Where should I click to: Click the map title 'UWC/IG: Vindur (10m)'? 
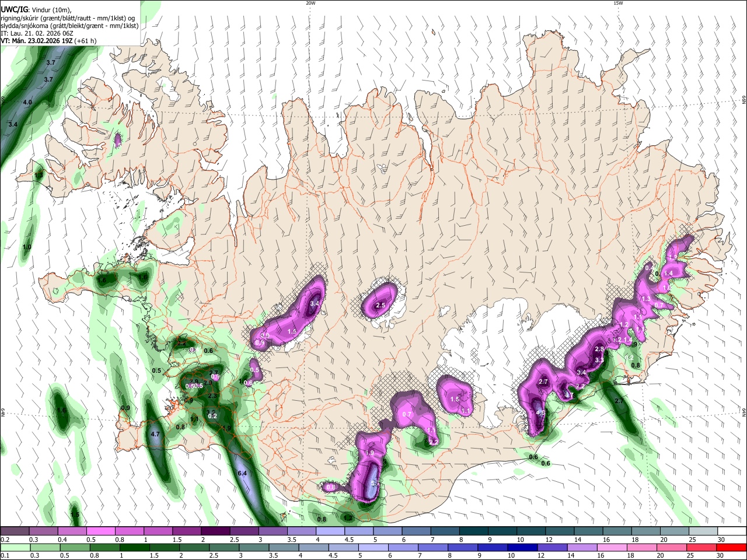pos(35,9)
